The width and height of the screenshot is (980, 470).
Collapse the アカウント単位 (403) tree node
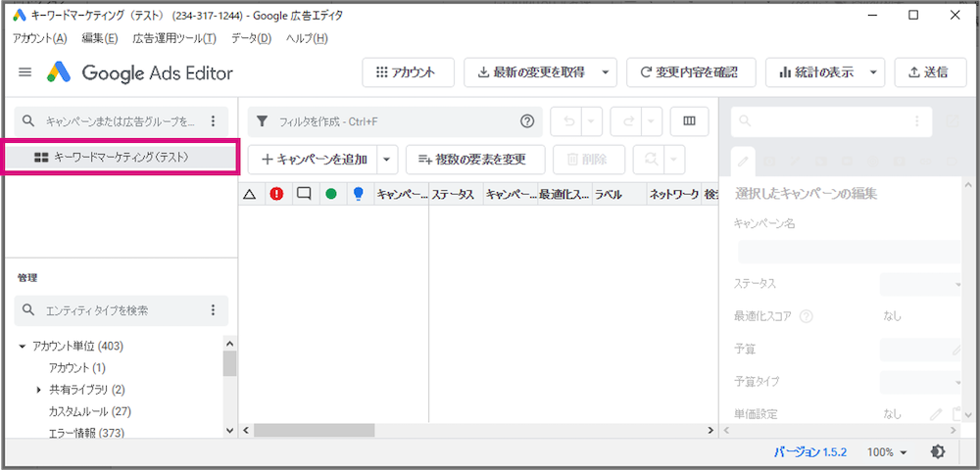click(x=24, y=346)
